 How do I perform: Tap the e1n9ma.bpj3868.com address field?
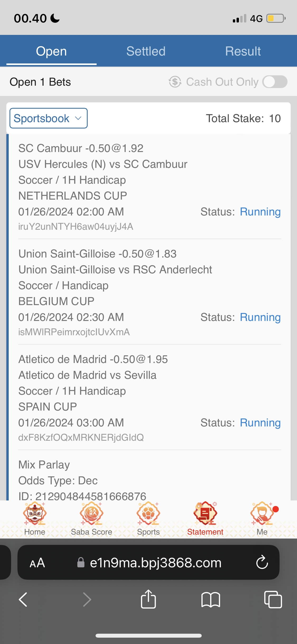click(x=155, y=563)
